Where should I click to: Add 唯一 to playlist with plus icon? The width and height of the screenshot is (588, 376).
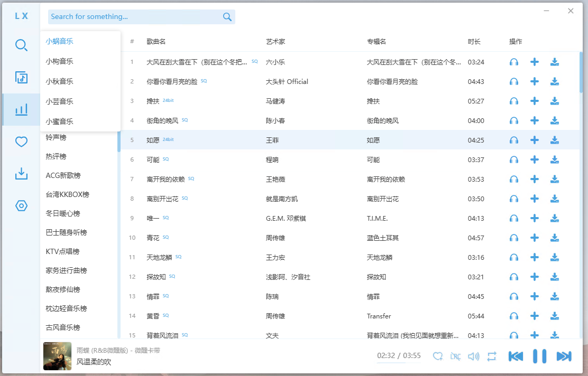534,218
